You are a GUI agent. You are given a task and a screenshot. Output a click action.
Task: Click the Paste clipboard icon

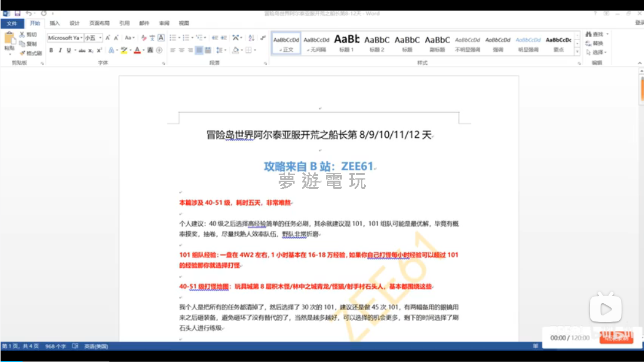[9, 40]
